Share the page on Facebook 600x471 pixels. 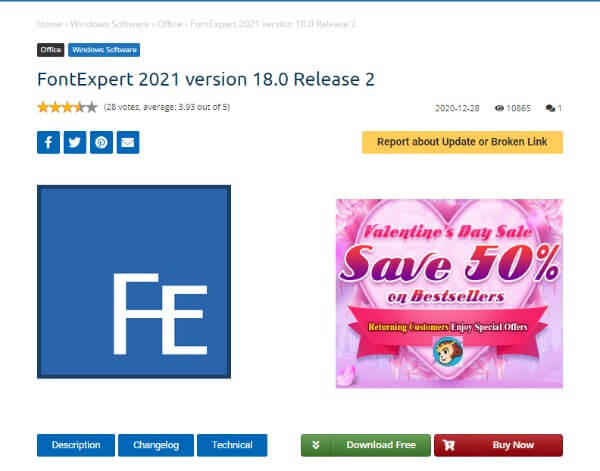(x=48, y=142)
